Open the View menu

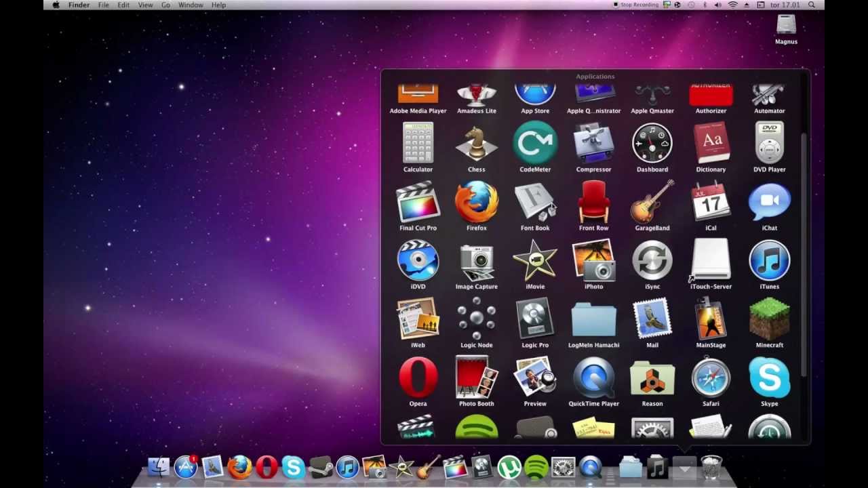145,5
